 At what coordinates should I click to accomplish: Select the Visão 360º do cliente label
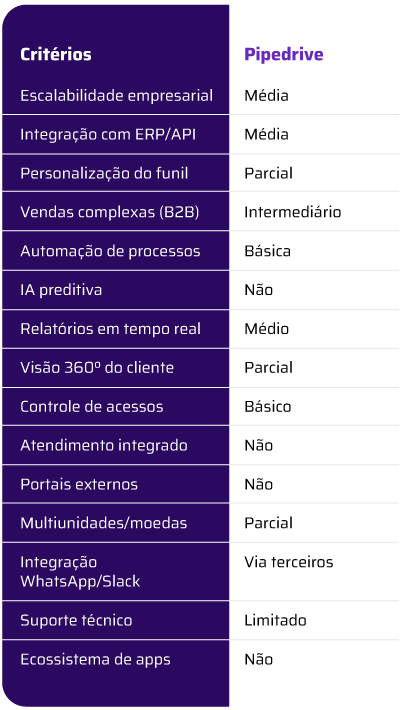tap(97, 368)
